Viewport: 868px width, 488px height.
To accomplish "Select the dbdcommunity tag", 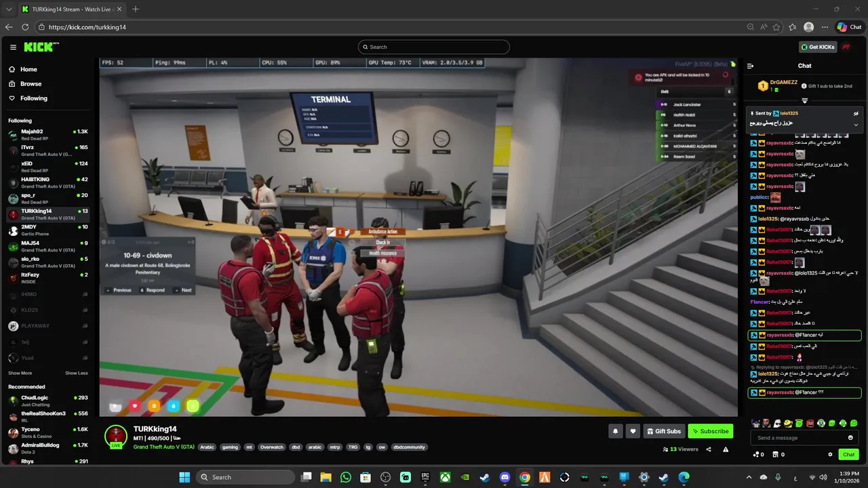I will click(410, 447).
